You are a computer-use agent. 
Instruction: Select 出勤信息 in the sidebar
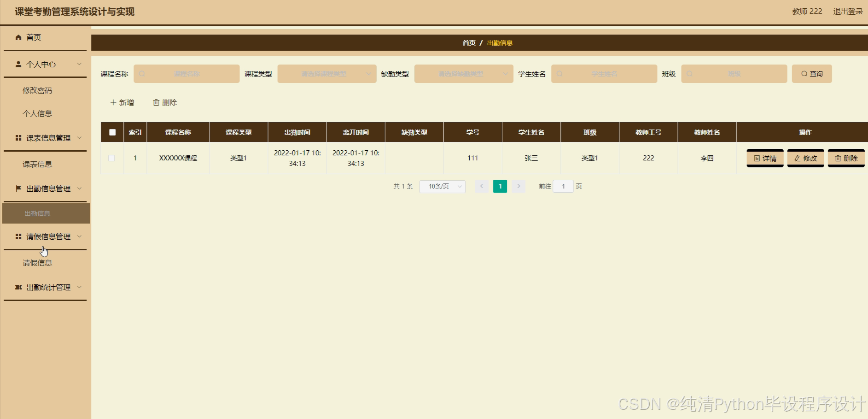pos(46,213)
